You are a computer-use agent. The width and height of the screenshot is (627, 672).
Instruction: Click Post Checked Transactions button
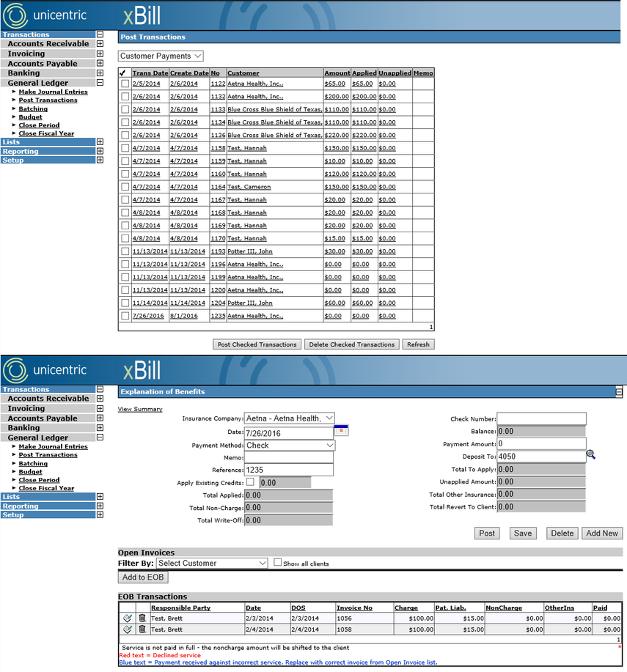(257, 344)
